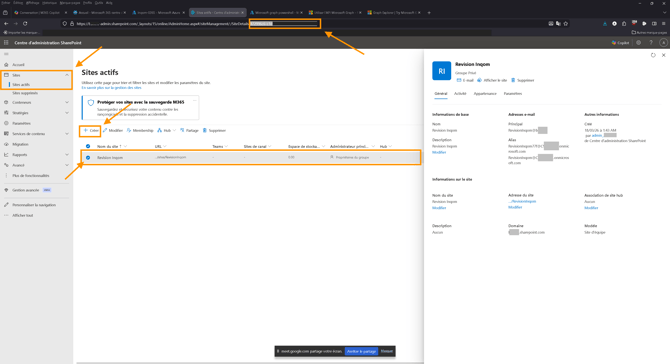The height and width of the screenshot is (364, 670).
Task: Click Masquer in the sharing bar
Action: pyautogui.click(x=387, y=351)
